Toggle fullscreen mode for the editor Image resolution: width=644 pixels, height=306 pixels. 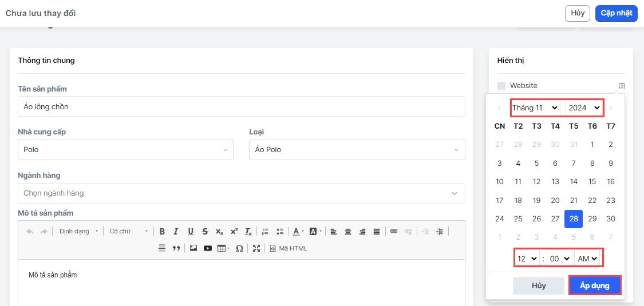click(256, 248)
